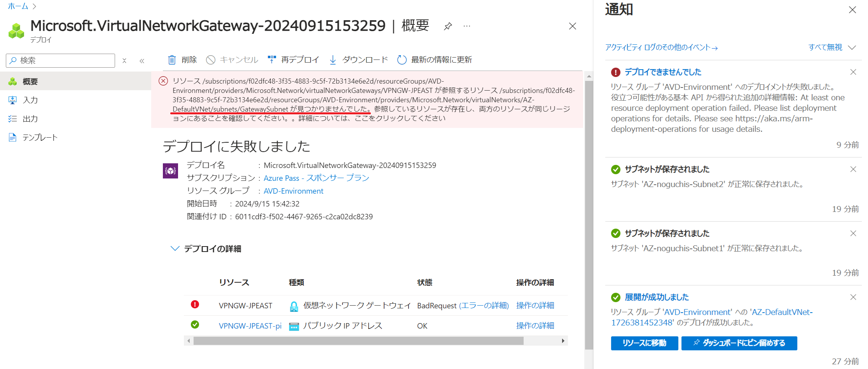The height and width of the screenshot is (369, 868).
Task: Dismiss the AZ-noguchis-Subnet2 saved notification
Action: point(853,169)
